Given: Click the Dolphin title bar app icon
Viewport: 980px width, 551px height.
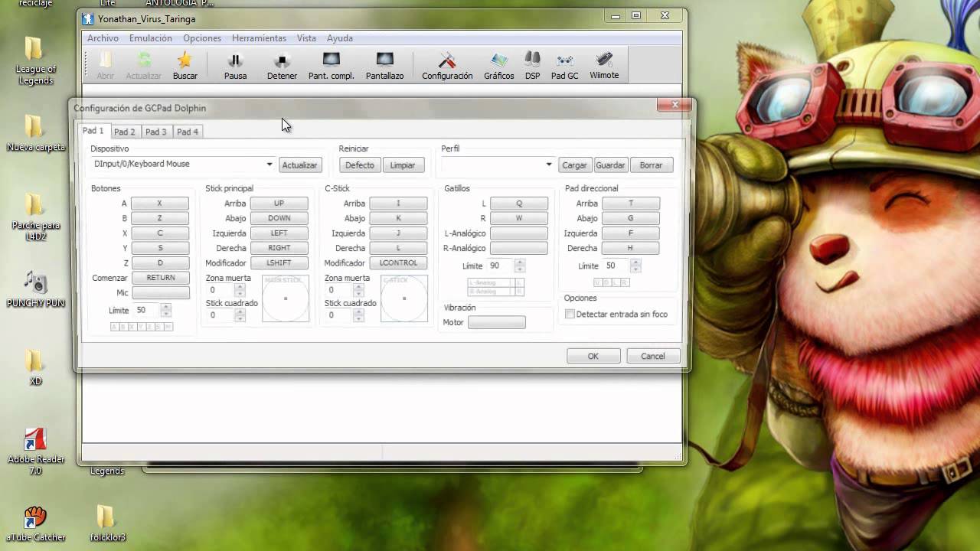Looking at the screenshot, I should click(x=89, y=18).
